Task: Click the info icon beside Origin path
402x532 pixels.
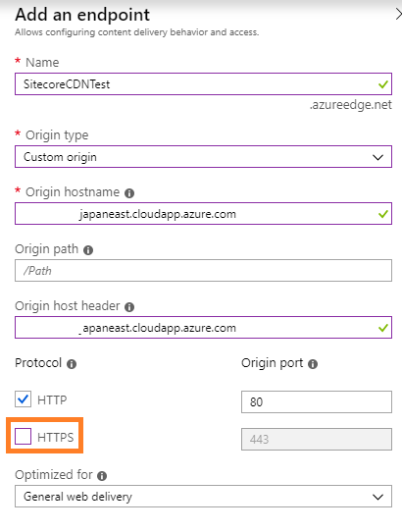Action: coord(88,250)
